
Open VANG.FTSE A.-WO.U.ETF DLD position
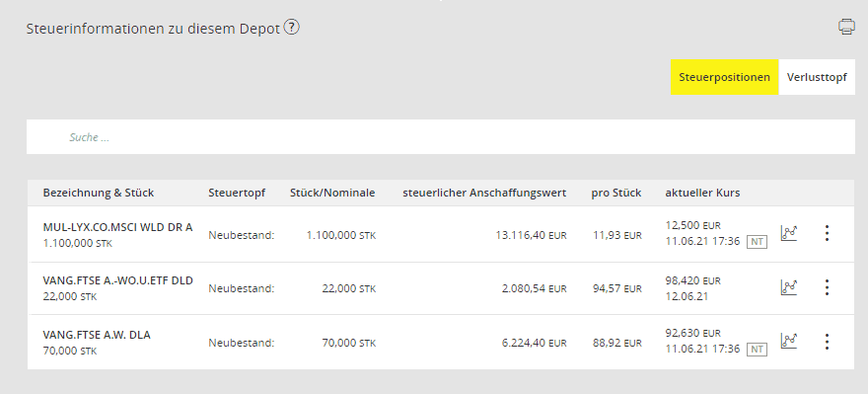118,281
